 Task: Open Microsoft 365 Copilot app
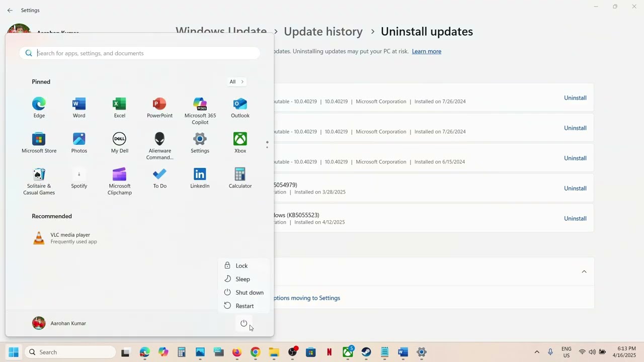click(200, 111)
